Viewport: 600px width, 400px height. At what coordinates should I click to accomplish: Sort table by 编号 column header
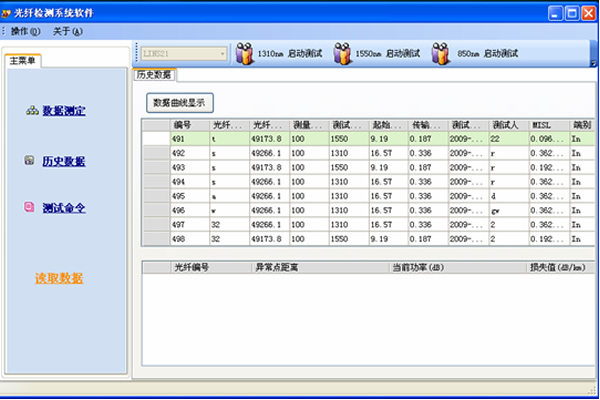click(x=189, y=125)
